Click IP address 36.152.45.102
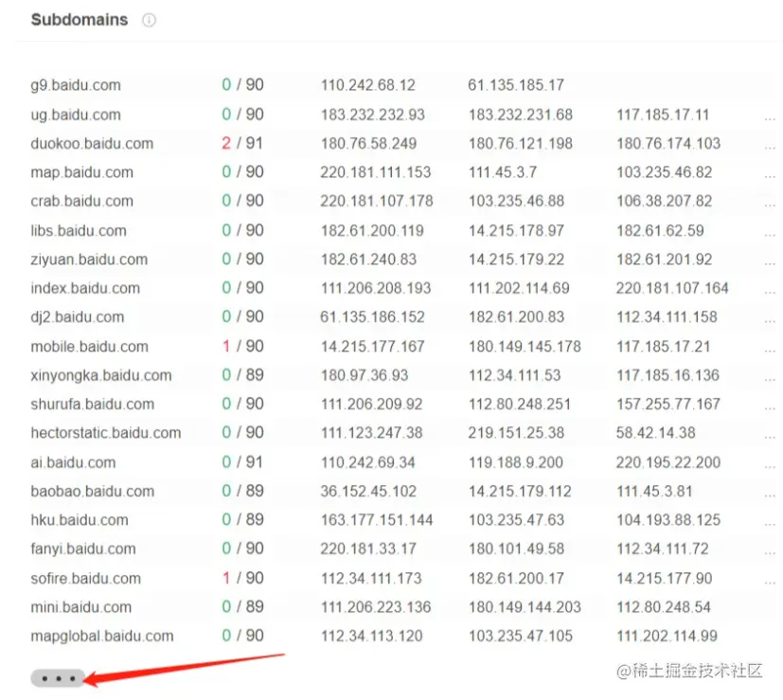 point(368,492)
